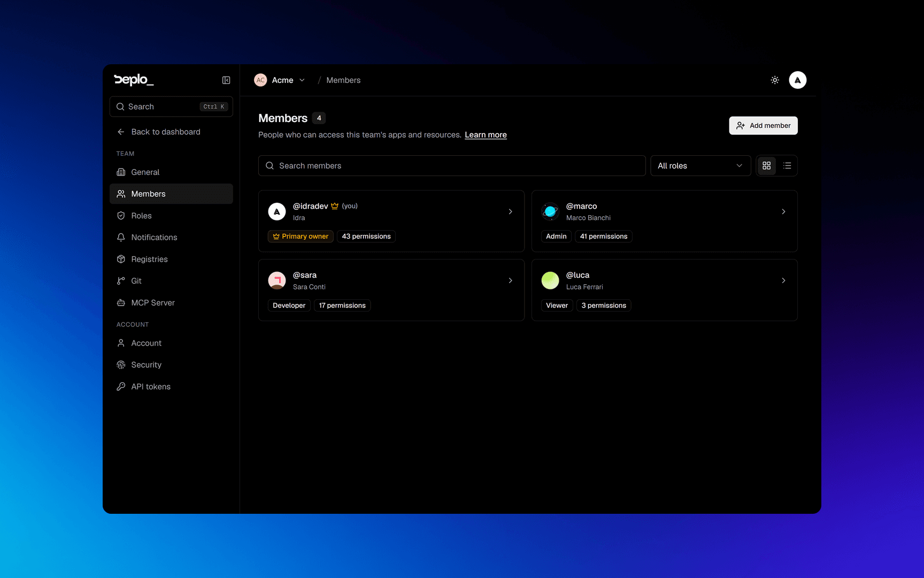The width and height of the screenshot is (924, 578).
Task: Click the Developer role tag
Action: pyautogui.click(x=289, y=306)
